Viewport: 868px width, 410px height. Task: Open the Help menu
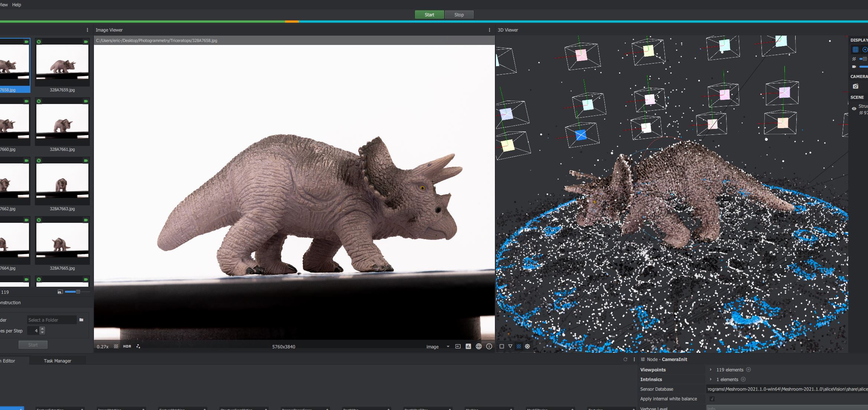17,5
